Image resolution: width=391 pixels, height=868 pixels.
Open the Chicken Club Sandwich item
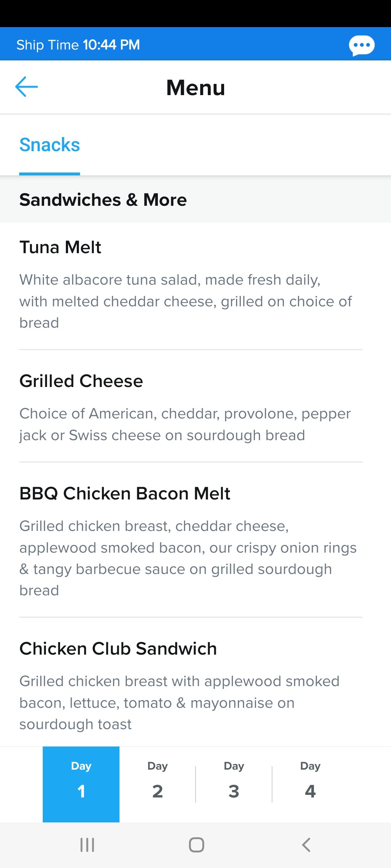tap(191, 682)
